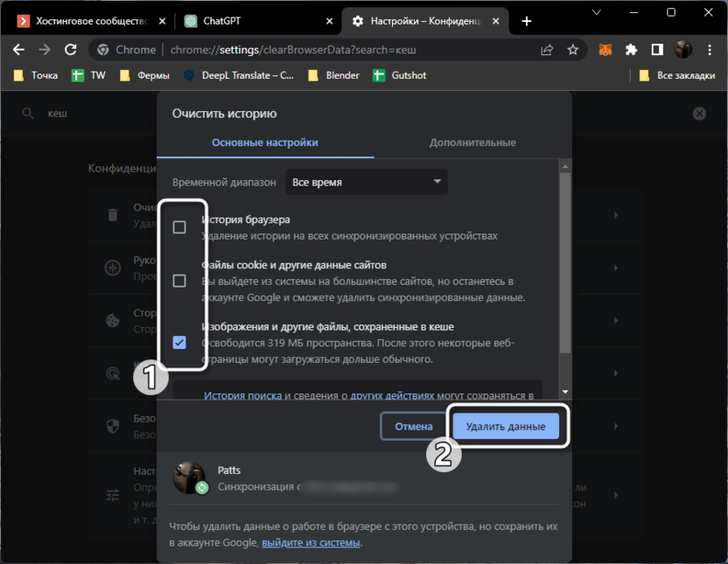
Task: Follow the выйдите из системы link
Action: [x=311, y=543]
